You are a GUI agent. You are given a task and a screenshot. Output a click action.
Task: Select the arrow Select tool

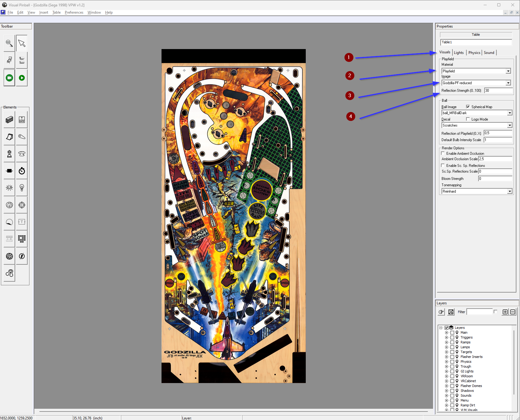[22, 43]
